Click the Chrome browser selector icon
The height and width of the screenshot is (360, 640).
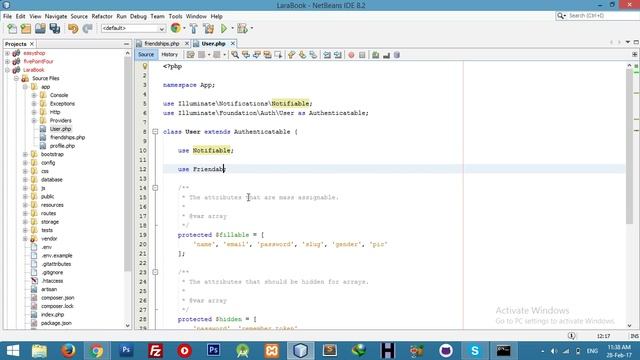[x=176, y=28]
